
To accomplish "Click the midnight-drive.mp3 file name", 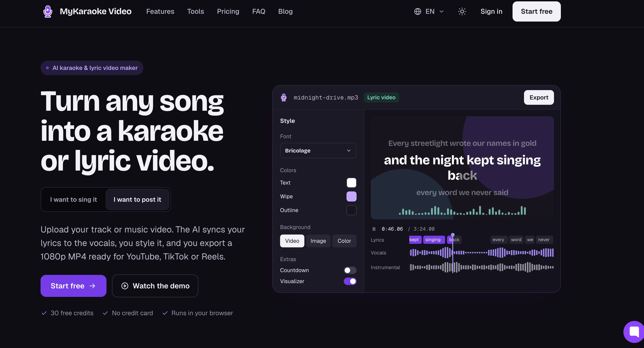I will (x=326, y=98).
